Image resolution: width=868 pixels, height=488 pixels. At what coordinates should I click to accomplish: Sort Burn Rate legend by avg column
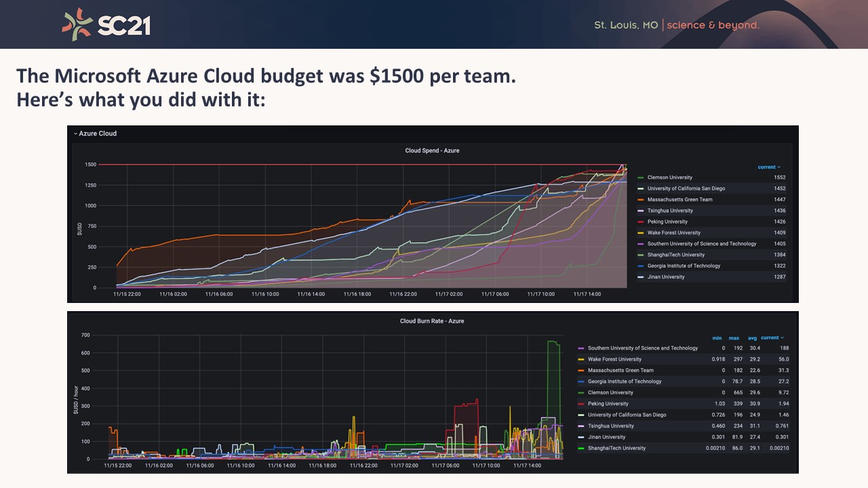point(751,338)
